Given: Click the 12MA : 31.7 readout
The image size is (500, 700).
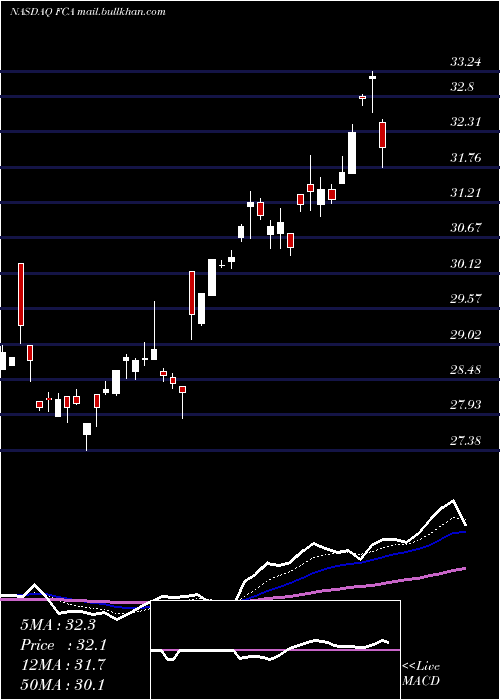Looking at the screenshot, I should (x=62, y=665).
